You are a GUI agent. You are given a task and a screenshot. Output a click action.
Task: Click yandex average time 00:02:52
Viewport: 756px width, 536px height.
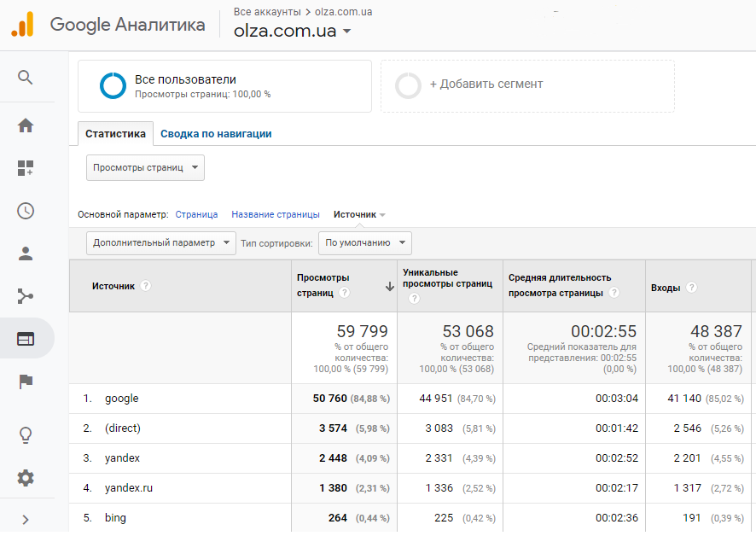(617, 458)
